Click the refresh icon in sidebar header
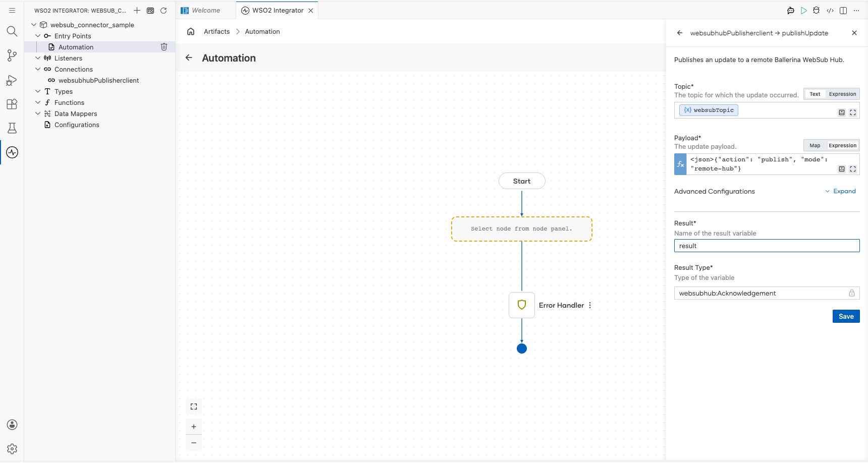Screen dimensions: 868x463 click(164, 10)
